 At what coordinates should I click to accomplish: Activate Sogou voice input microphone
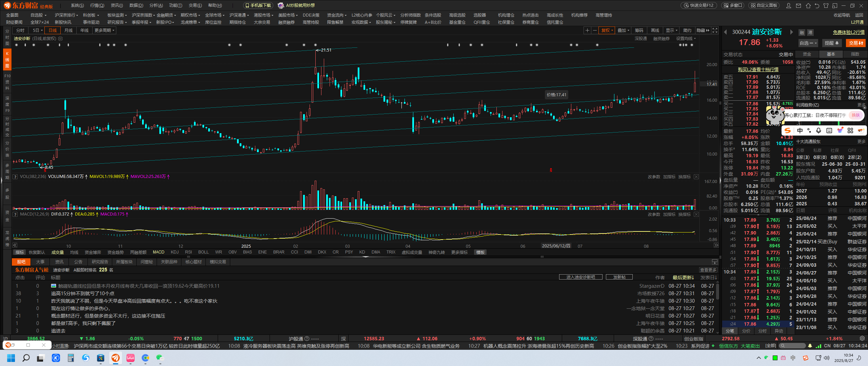(818, 130)
